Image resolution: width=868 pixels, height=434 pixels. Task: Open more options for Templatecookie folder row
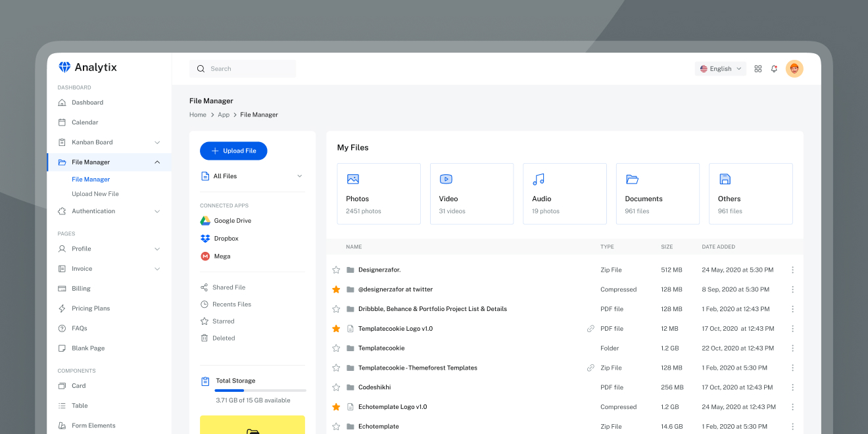pos(792,348)
